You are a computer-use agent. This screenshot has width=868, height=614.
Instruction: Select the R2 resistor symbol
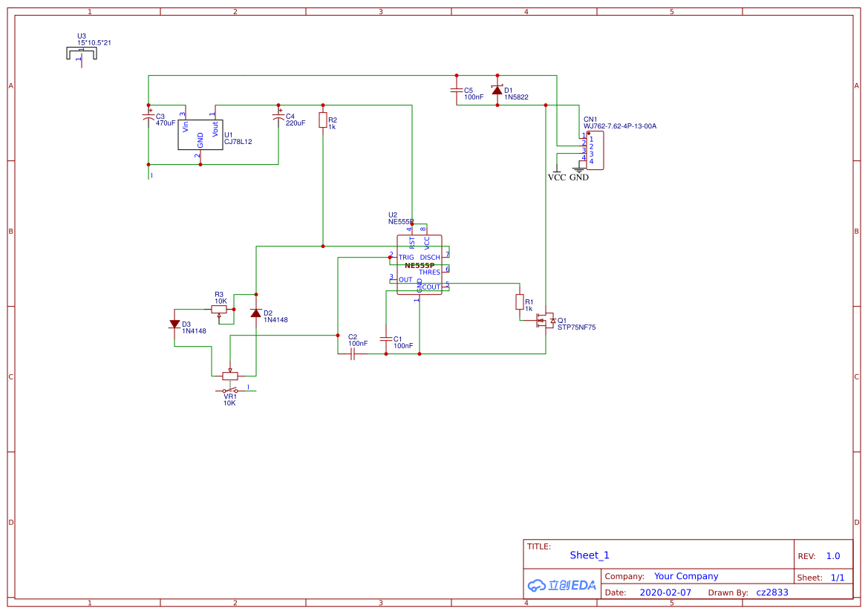(x=323, y=120)
